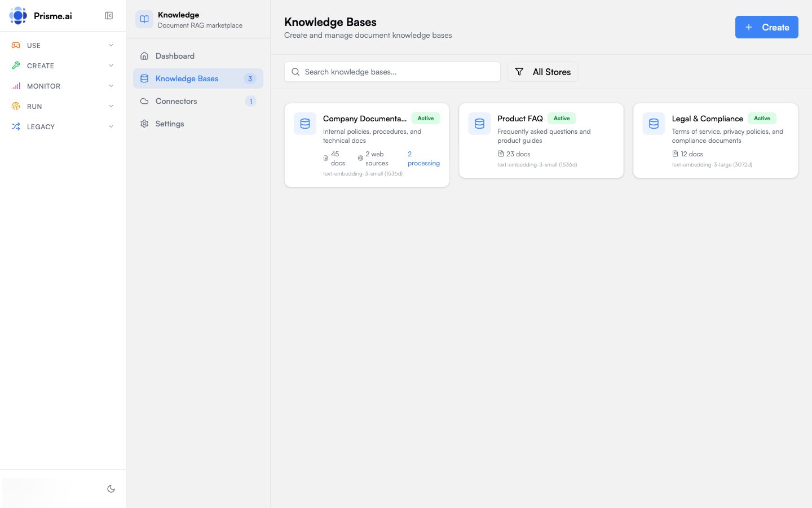Screen dimensions: 812x508
Task: Click the MONITOR bar chart icon
Action: [x=16, y=86]
